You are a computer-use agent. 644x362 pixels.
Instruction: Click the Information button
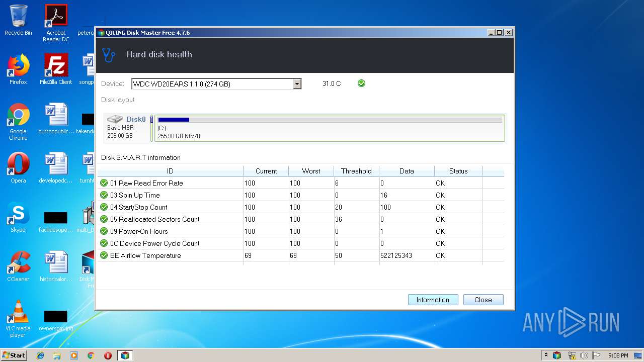click(433, 300)
